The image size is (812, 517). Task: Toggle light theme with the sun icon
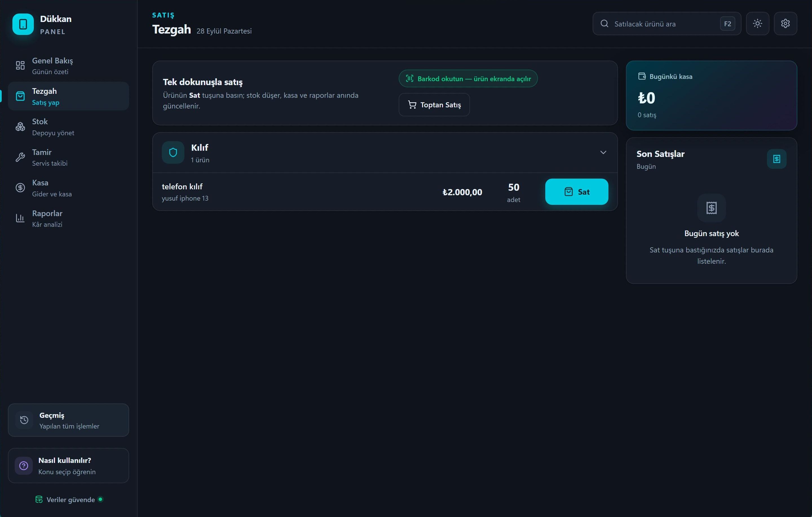pos(757,24)
